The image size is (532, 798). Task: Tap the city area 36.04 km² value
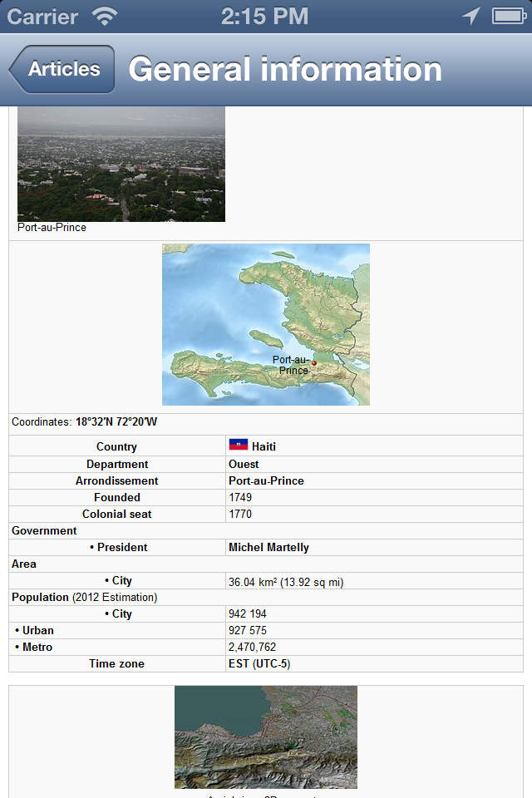tap(285, 582)
